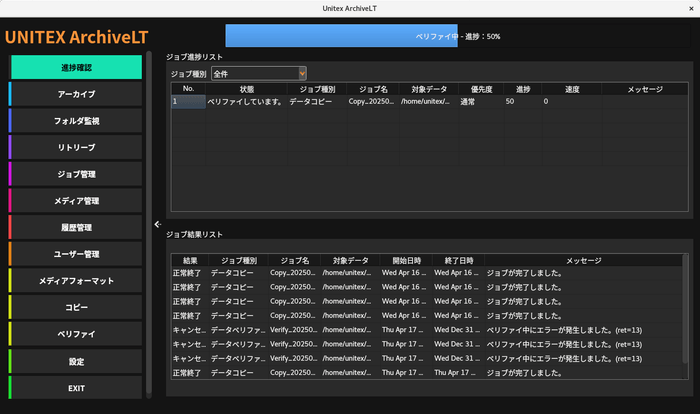Select job row No. 1 in progress list

click(x=187, y=101)
